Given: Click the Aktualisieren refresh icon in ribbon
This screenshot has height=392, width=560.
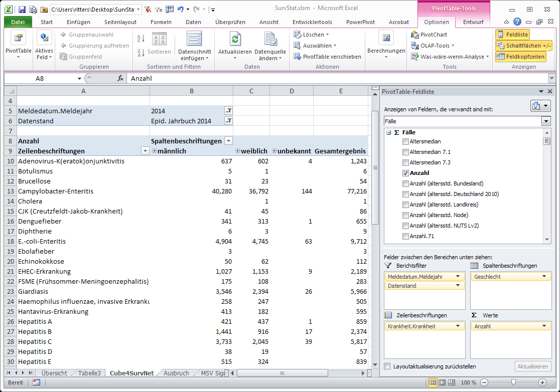Looking at the screenshot, I should 234,39.
